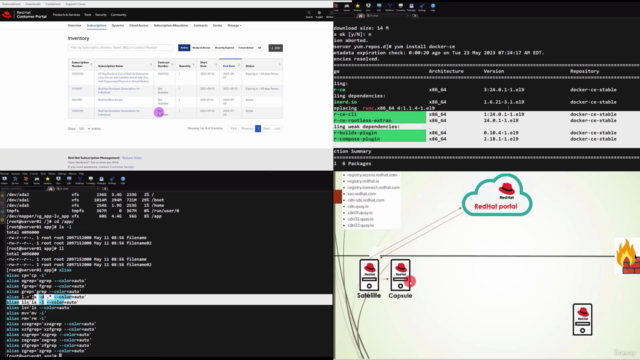Sort by the Subscription Name column header
Viewport: 640px width, 360px height.
click(x=124, y=65)
